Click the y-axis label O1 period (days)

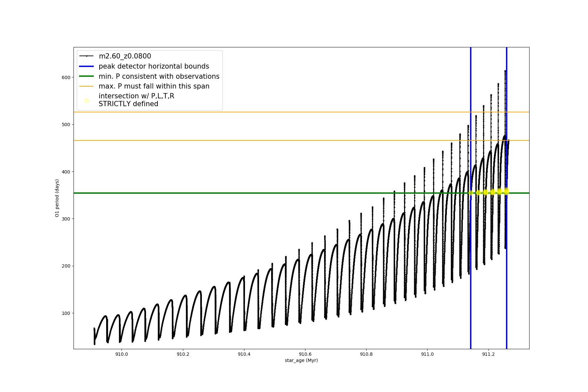pyautogui.click(x=57, y=198)
